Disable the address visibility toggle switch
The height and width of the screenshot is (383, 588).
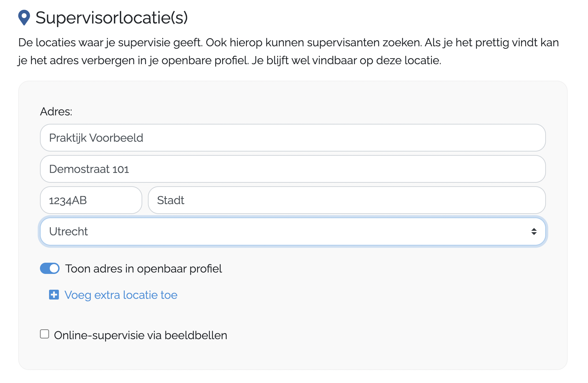[50, 269]
